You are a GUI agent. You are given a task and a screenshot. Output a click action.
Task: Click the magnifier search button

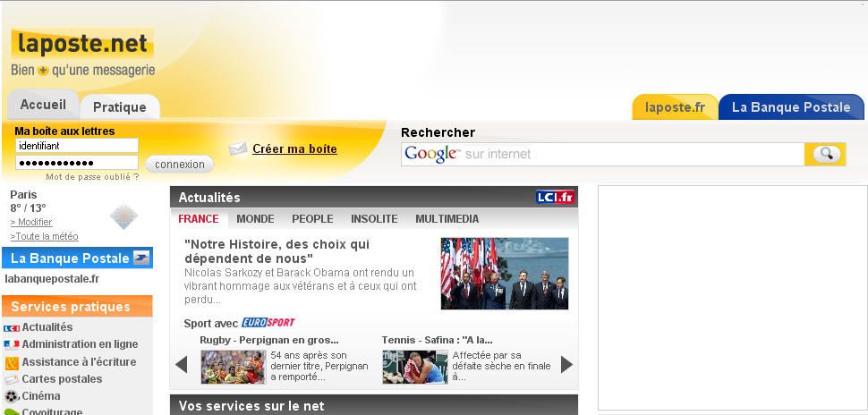(825, 154)
